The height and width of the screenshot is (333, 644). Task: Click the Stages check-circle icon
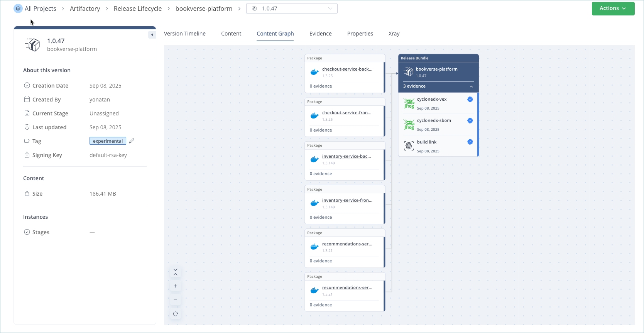(x=27, y=232)
